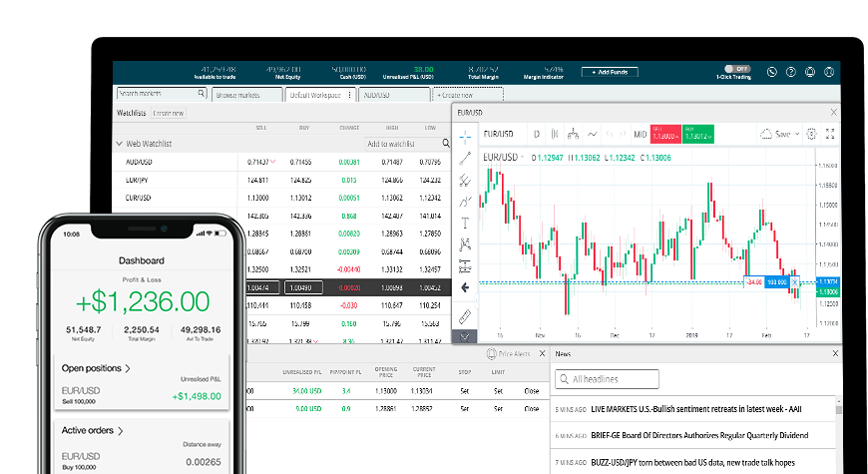Open the chart Save dropdown

[x=779, y=134]
